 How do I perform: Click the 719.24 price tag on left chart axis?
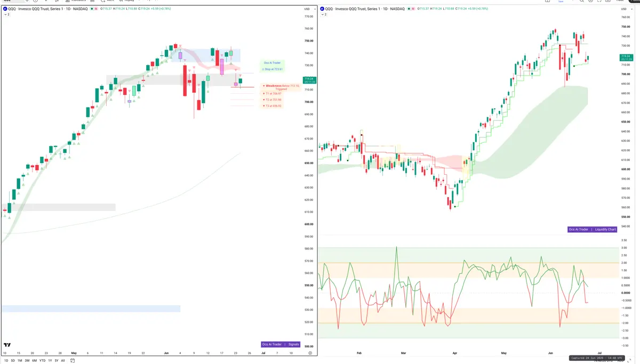(309, 80)
